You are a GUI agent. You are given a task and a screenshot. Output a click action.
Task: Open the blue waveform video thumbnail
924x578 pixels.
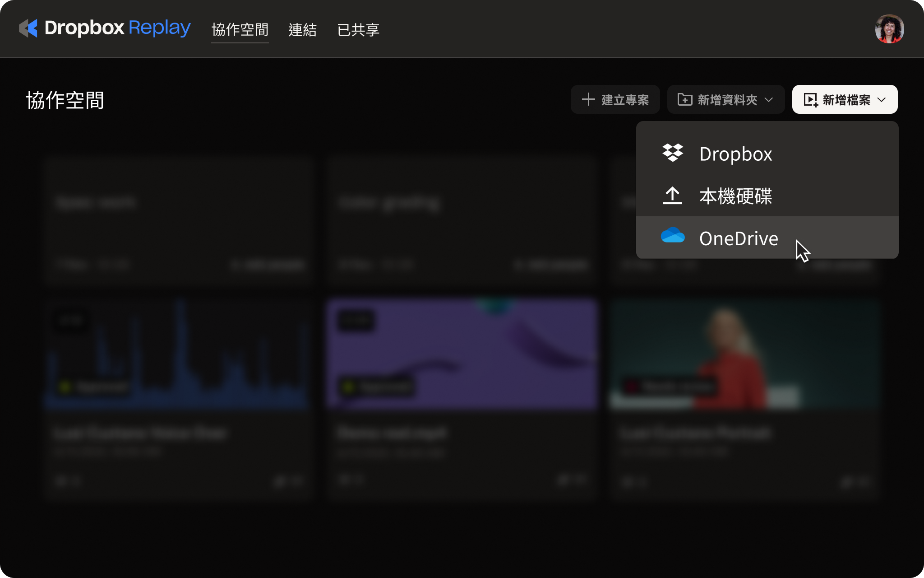click(x=179, y=354)
